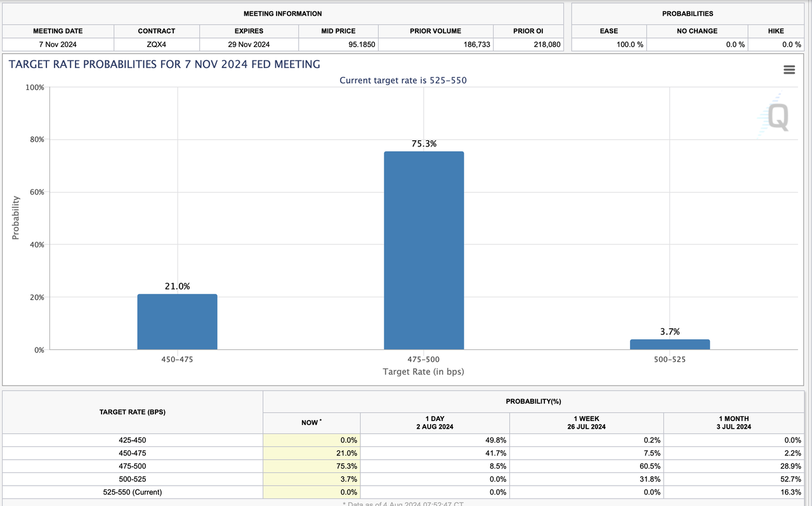
Task: Select the 7.5% one-week probability cell
Action: [x=586, y=453]
